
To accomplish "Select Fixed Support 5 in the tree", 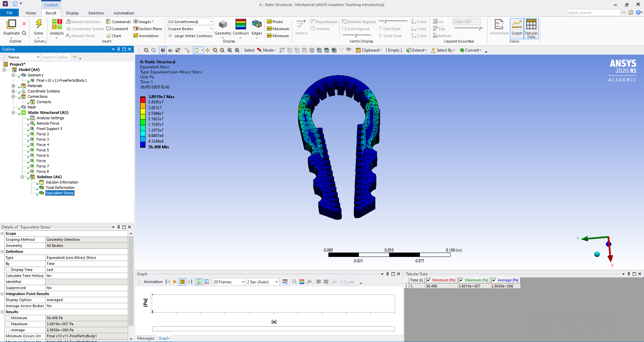I will (x=49, y=129).
